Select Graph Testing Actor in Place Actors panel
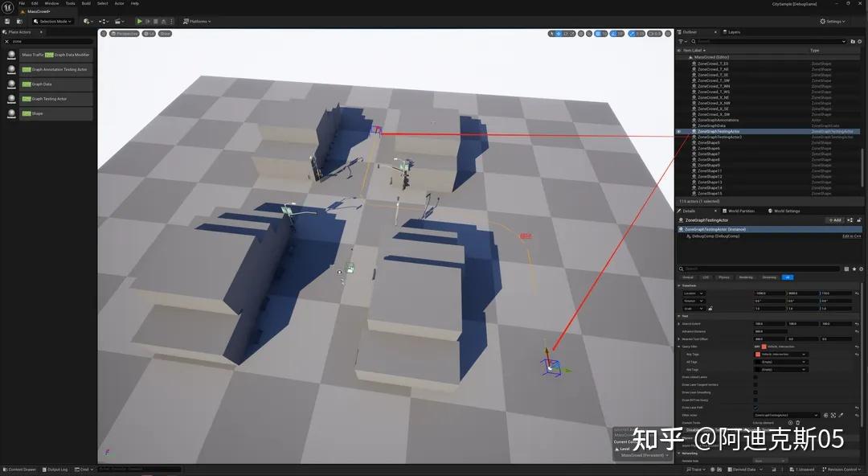Screen dimensions: 868x476 pos(56,100)
